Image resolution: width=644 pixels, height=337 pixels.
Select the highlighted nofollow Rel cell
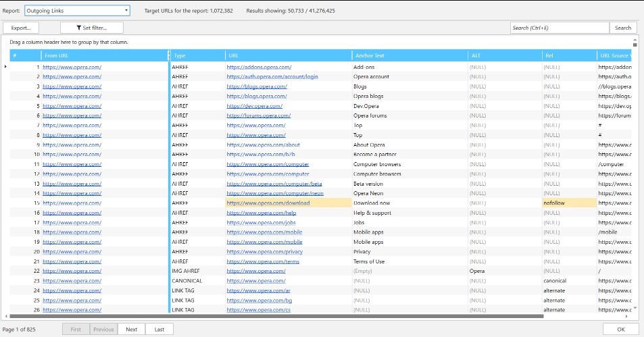click(569, 203)
